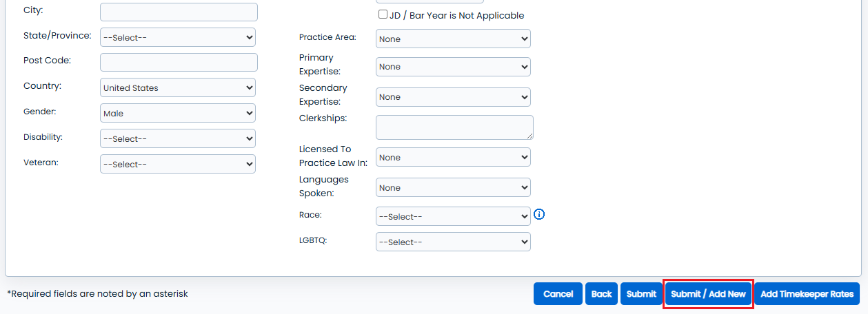Open the State/Province dropdown

click(x=178, y=37)
